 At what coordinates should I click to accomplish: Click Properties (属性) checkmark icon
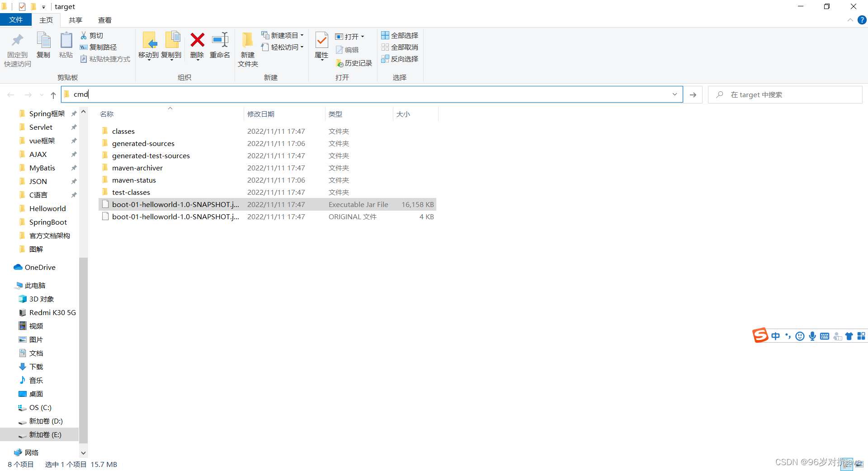tap(321, 40)
